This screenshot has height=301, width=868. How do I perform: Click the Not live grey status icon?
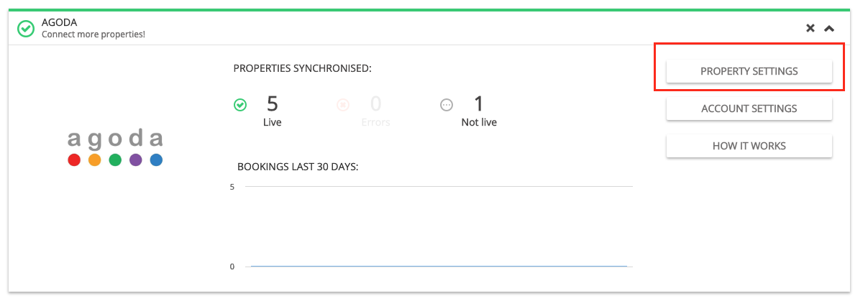447,105
